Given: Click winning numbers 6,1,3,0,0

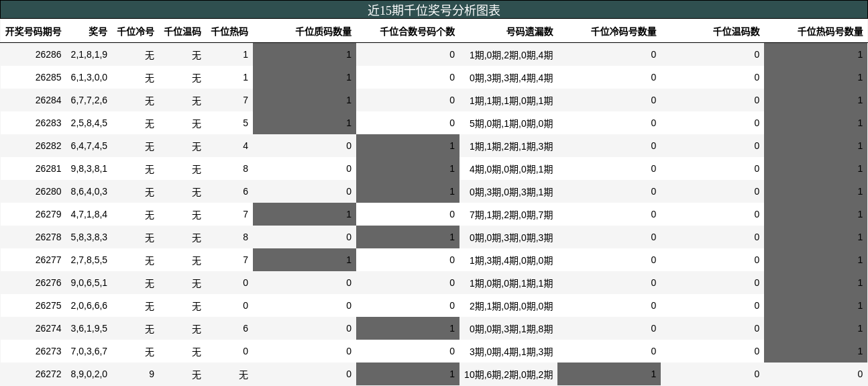Looking at the screenshot, I should click(89, 77).
